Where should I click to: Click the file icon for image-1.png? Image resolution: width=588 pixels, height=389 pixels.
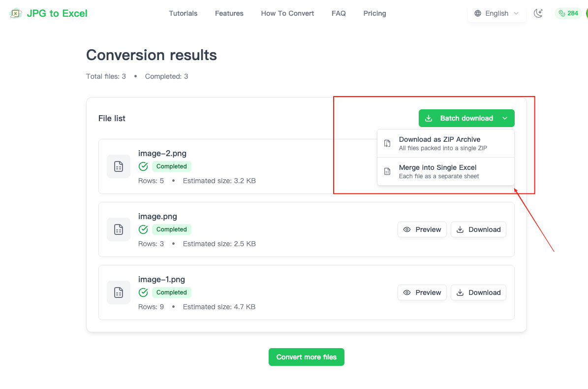pyautogui.click(x=119, y=292)
